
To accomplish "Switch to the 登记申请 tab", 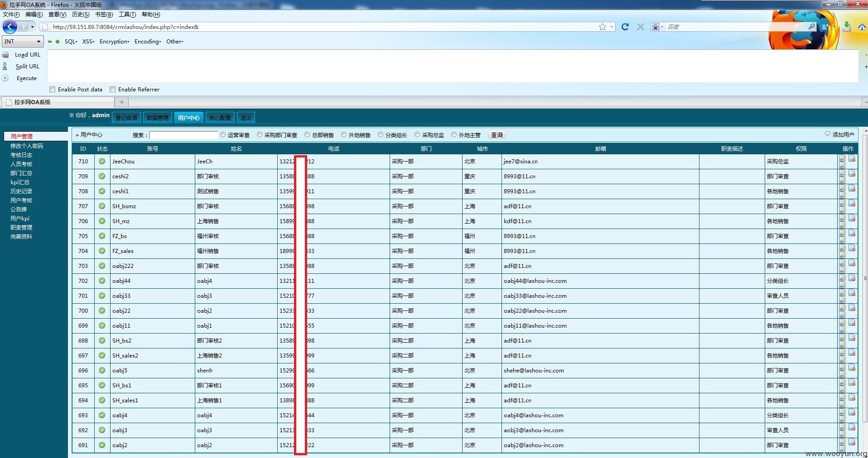I will tap(126, 118).
